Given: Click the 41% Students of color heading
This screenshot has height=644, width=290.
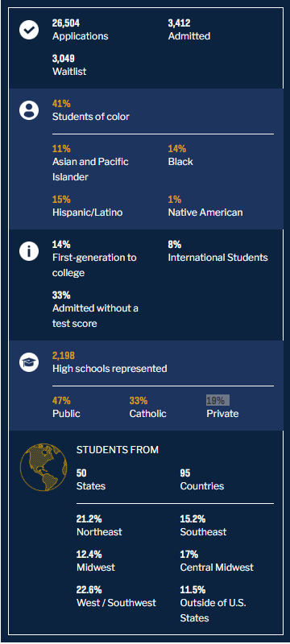Looking at the screenshot, I should click(x=90, y=110).
